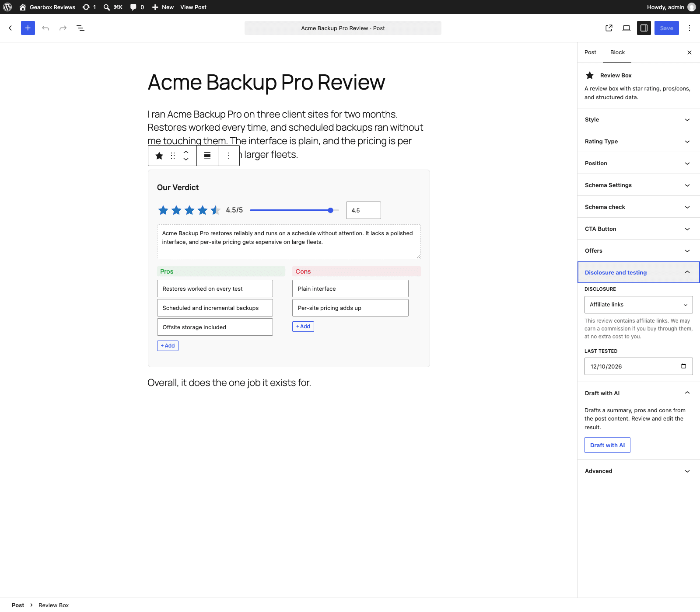Click the block drag handle icon

pyautogui.click(x=173, y=156)
